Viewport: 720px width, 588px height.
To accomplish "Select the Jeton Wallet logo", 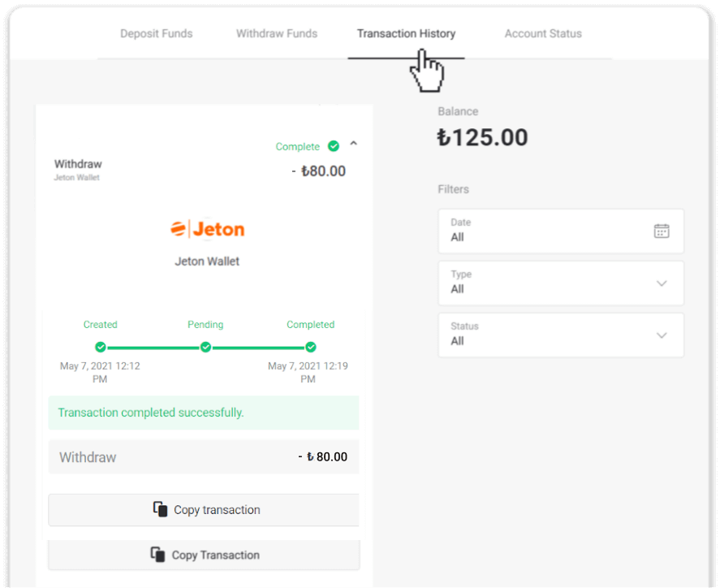I will [206, 229].
